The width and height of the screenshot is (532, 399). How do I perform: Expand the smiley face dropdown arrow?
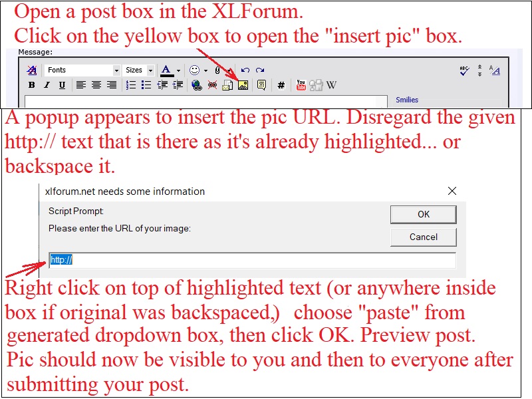tap(205, 70)
